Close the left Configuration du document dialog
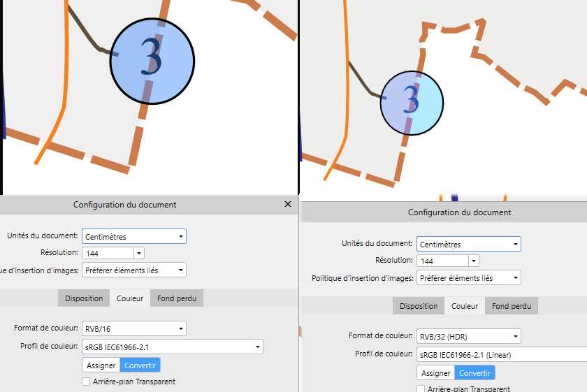Image resolution: width=587 pixels, height=392 pixels. pos(287,204)
